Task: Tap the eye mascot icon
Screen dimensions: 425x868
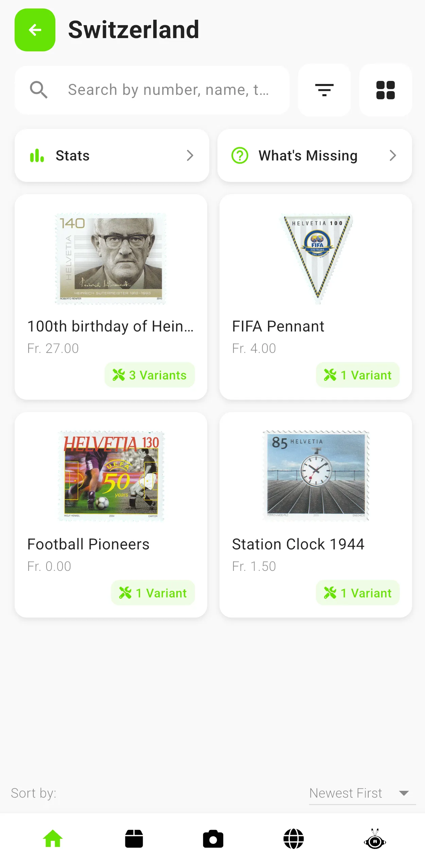Action: click(x=375, y=839)
